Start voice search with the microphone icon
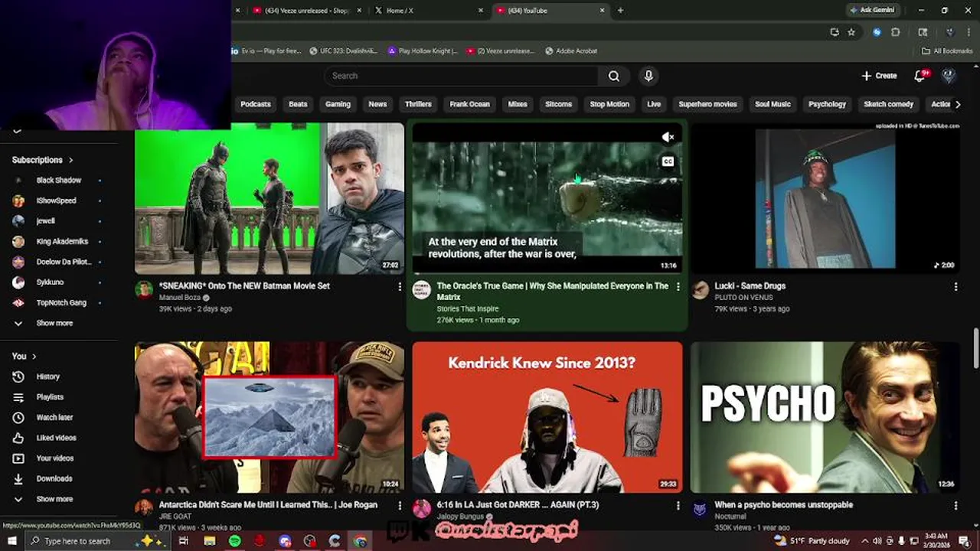This screenshot has width=980, height=551. 648,76
